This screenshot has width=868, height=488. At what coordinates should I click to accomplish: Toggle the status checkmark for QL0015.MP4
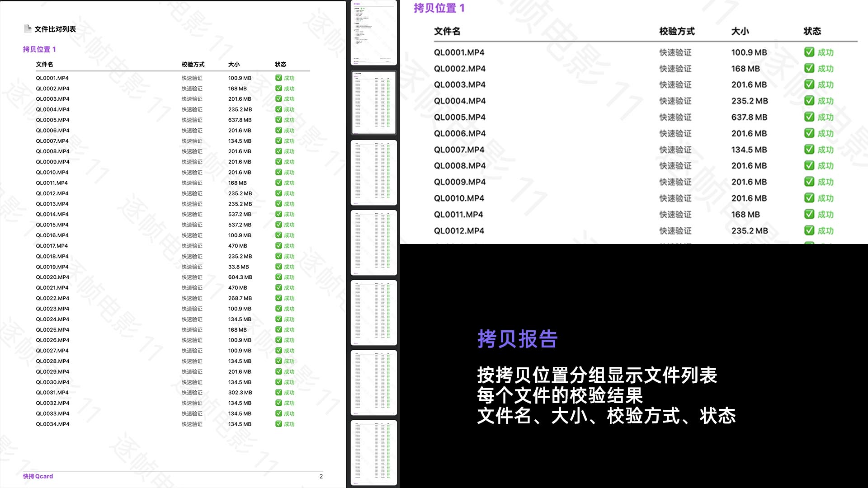[x=278, y=225]
